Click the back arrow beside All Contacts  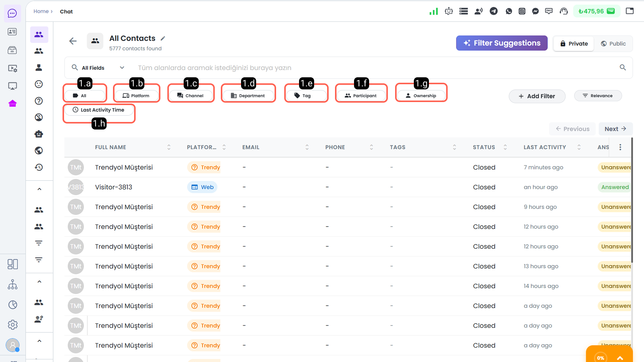[x=73, y=41]
